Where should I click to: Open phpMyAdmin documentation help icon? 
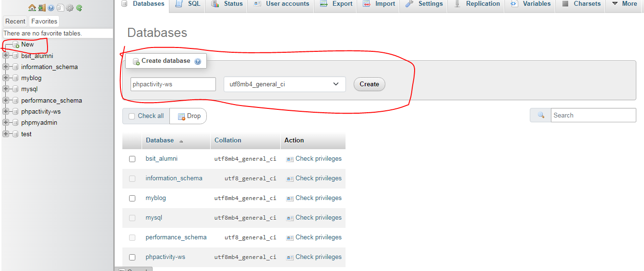(51, 8)
